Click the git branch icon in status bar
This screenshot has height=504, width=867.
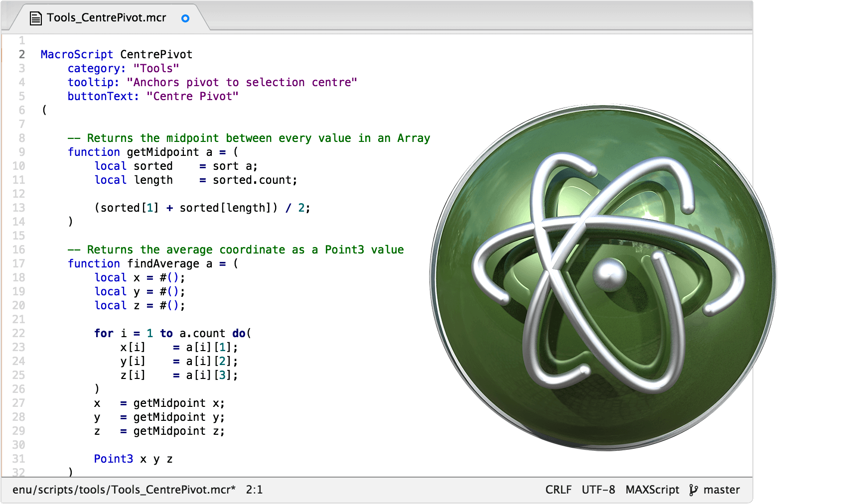[x=693, y=490]
